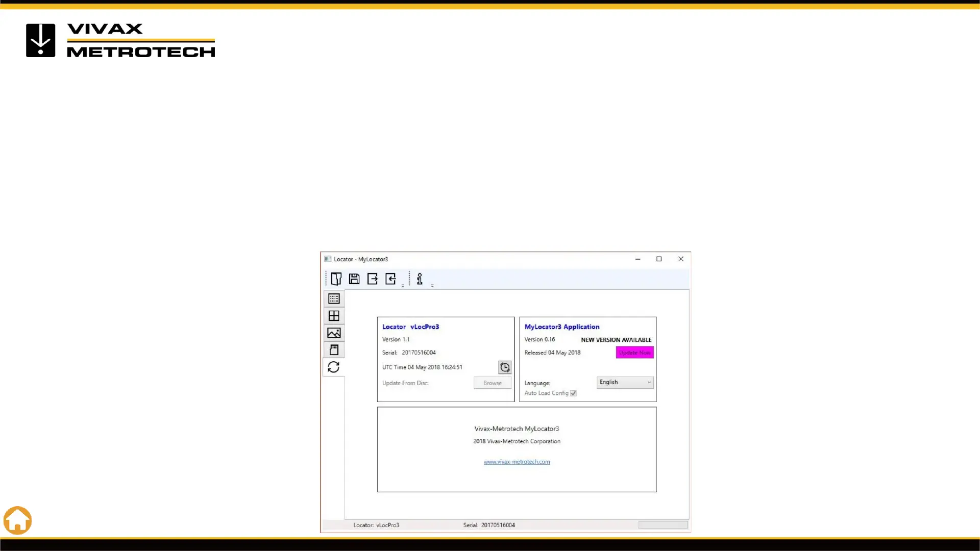980x551 pixels.
Task: Click 'Version 1.1' locator text
Action: click(396, 339)
